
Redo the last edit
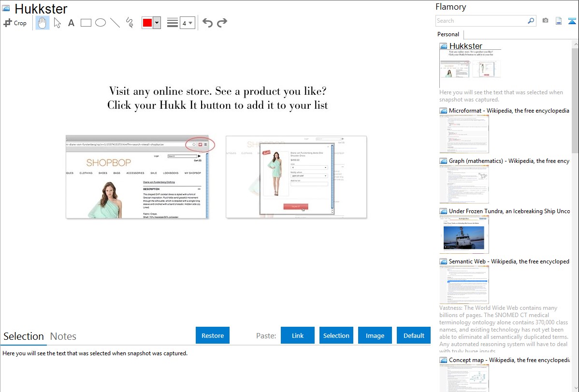(222, 23)
